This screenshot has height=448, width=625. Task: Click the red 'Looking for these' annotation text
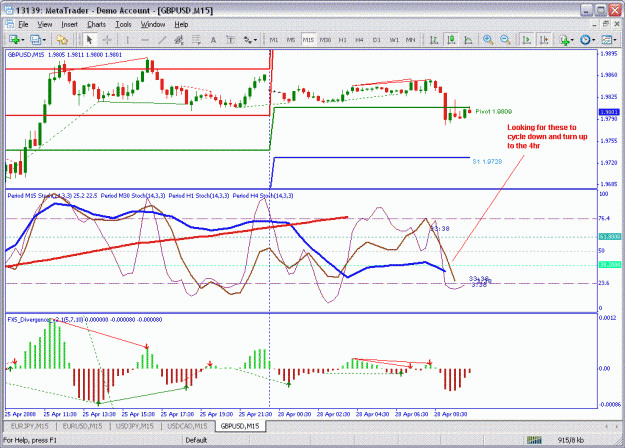(x=547, y=136)
